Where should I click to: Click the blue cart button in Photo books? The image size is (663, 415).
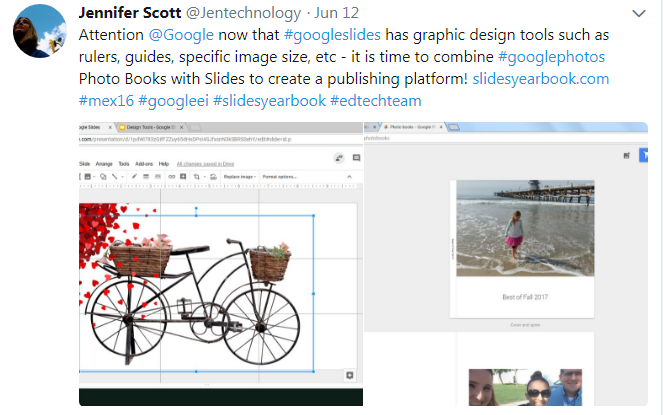point(644,155)
